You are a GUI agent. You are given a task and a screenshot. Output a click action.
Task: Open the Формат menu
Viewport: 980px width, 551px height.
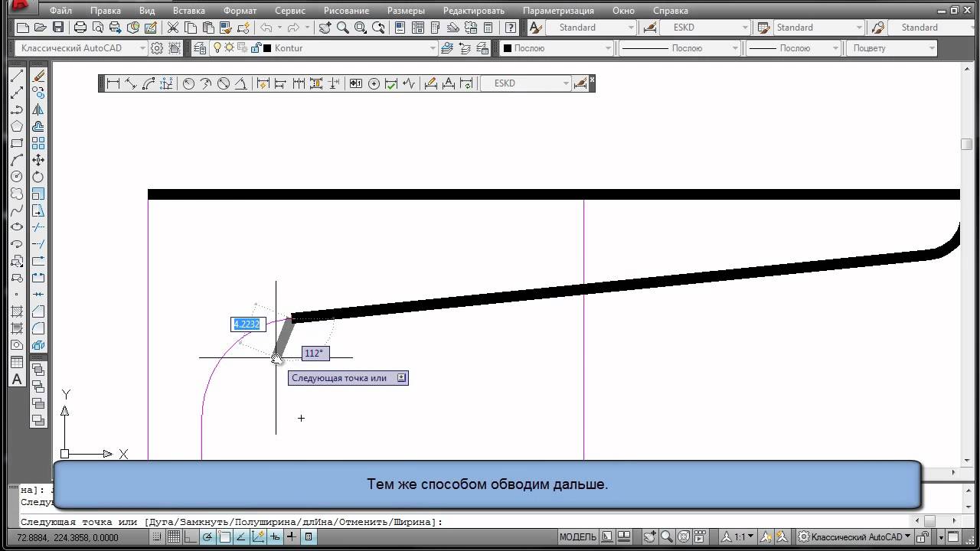pos(240,11)
